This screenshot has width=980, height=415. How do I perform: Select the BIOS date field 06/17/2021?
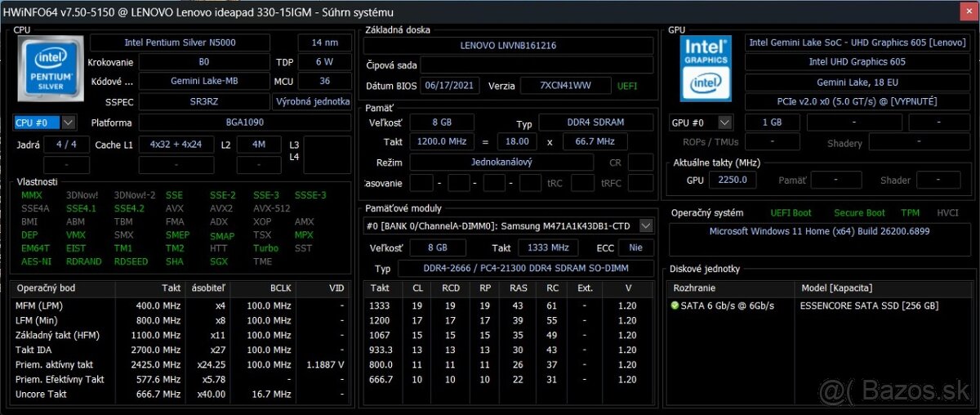point(450,86)
